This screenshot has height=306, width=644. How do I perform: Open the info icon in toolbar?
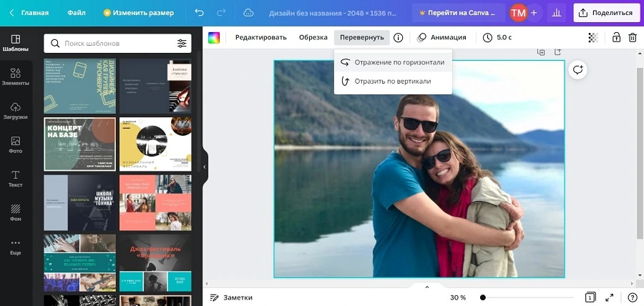pyautogui.click(x=398, y=38)
